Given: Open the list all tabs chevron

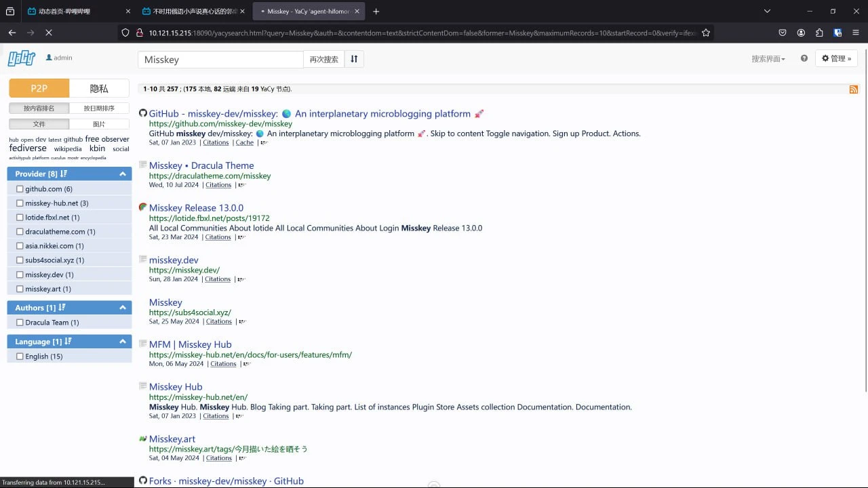Looking at the screenshot, I should (767, 11).
